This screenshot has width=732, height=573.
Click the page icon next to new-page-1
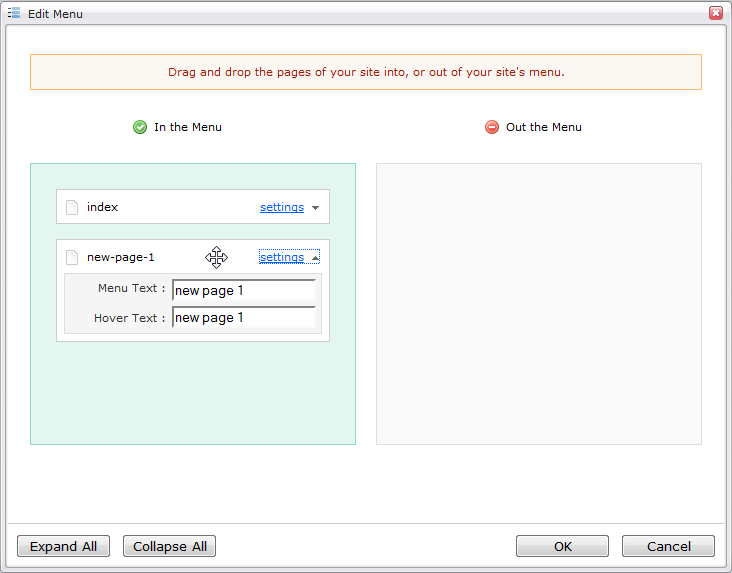pos(72,257)
